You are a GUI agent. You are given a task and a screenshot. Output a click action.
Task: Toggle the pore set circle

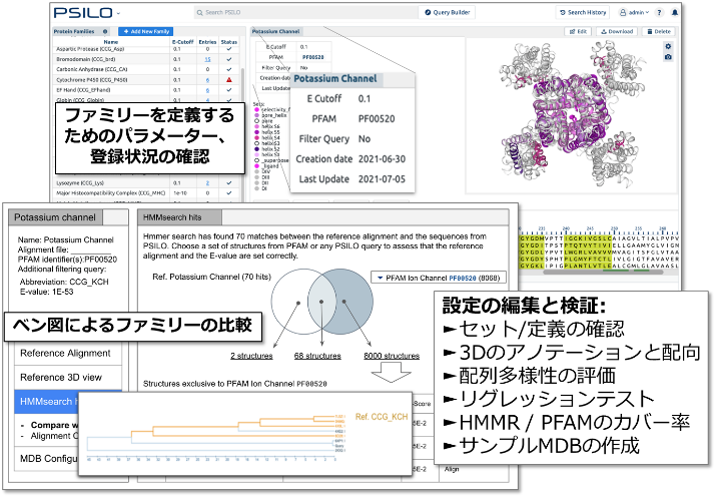tap(256, 121)
